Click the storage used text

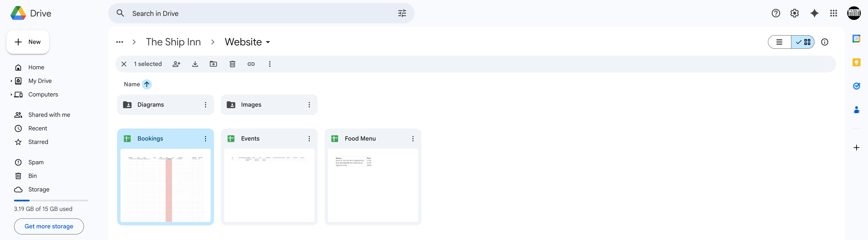pyautogui.click(x=43, y=209)
